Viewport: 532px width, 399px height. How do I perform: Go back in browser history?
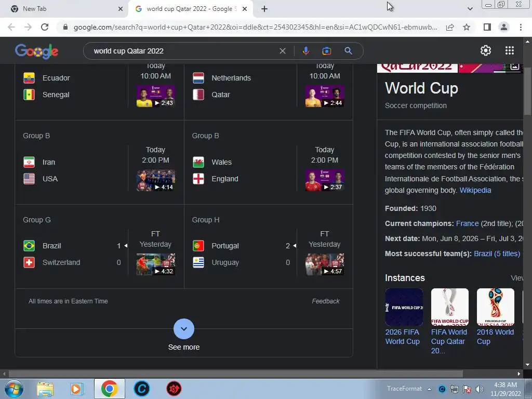[x=11, y=27]
